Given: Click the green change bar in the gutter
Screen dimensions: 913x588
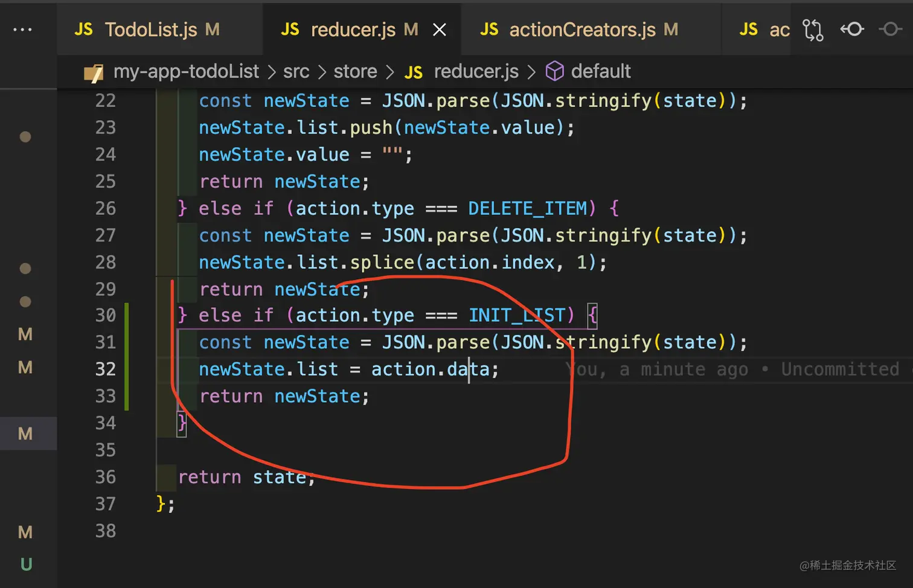Looking at the screenshot, I should [127, 356].
